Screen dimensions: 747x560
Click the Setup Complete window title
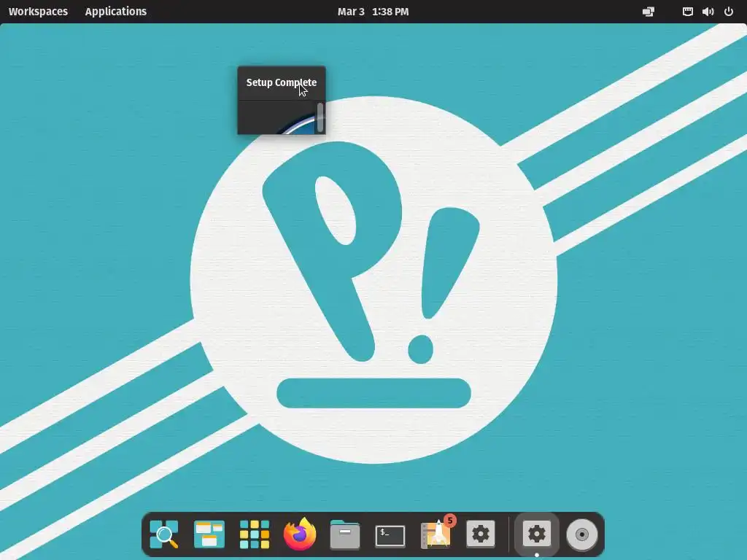pyautogui.click(x=281, y=82)
